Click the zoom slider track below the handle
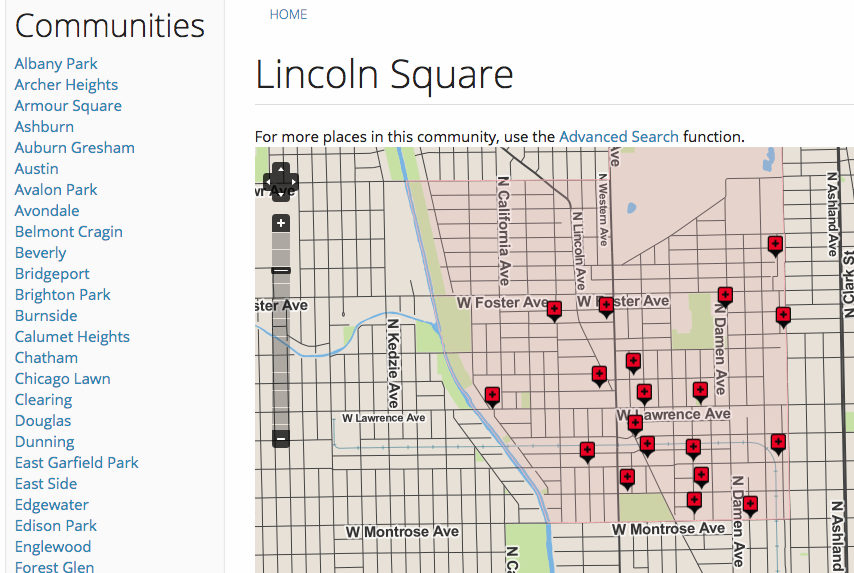Image resolution: width=854 pixels, height=573 pixels. (281, 351)
